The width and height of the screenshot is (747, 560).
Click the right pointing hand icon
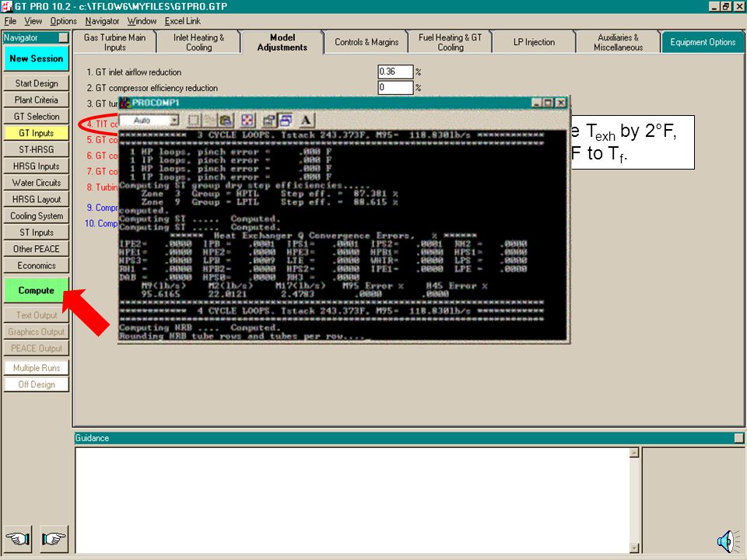point(54,538)
